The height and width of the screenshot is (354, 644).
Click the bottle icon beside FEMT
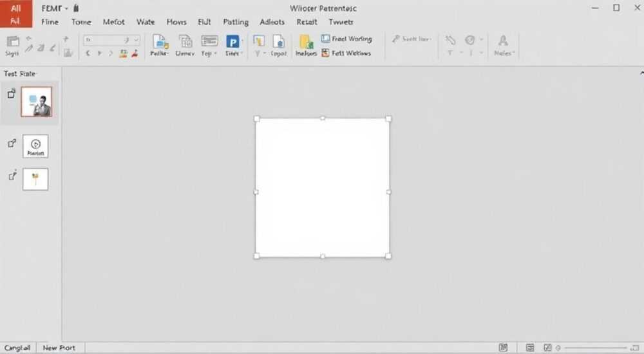click(76, 8)
